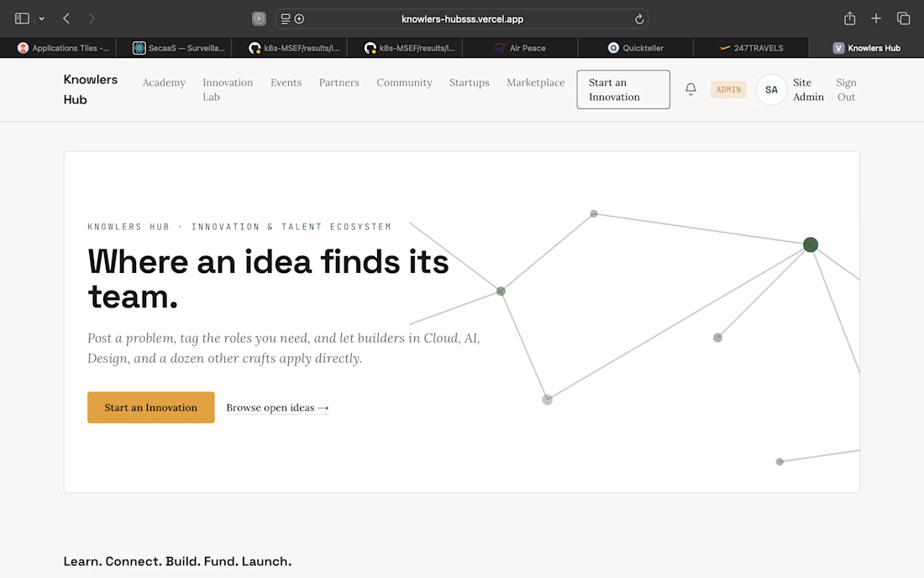This screenshot has height=578, width=924.
Task: Open notifications bell icon
Action: pos(690,89)
